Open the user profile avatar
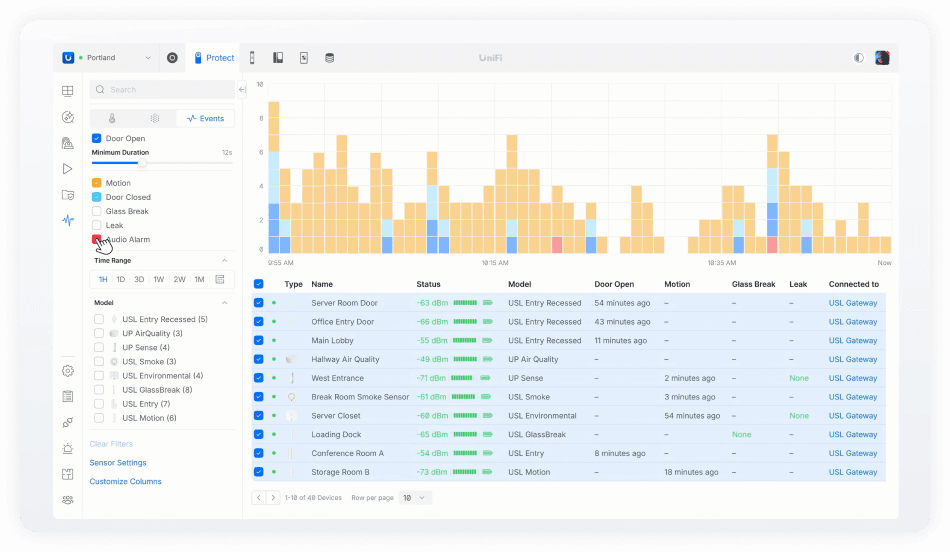950x552 pixels. [x=882, y=58]
